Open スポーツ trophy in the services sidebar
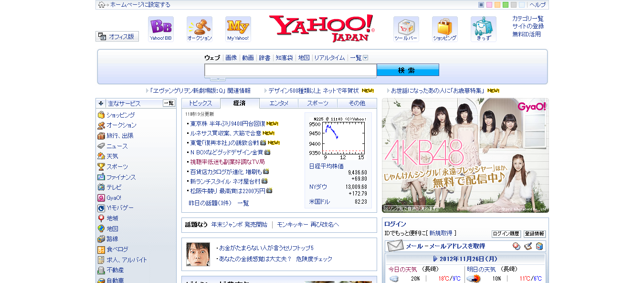 click(x=113, y=167)
